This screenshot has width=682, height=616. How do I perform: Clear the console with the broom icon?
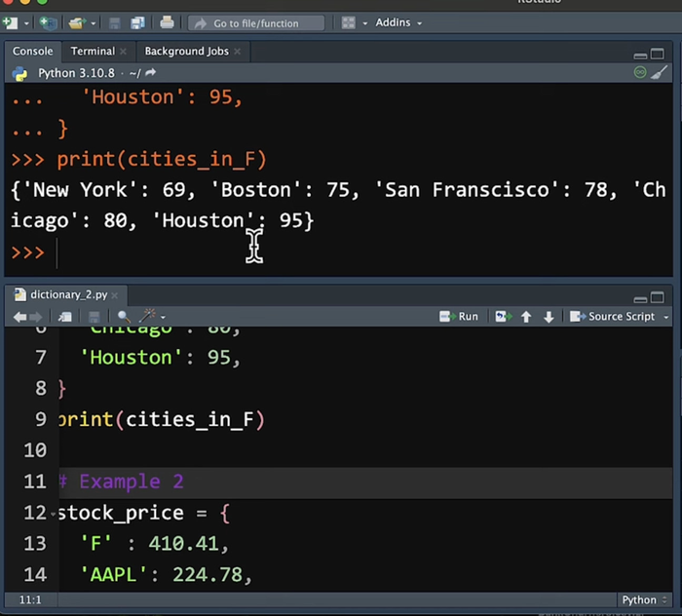click(660, 73)
